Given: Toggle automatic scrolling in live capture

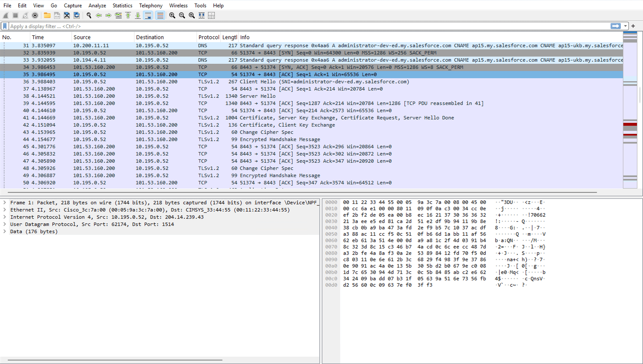Looking at the screenshot, I should [x=148, y=16].
